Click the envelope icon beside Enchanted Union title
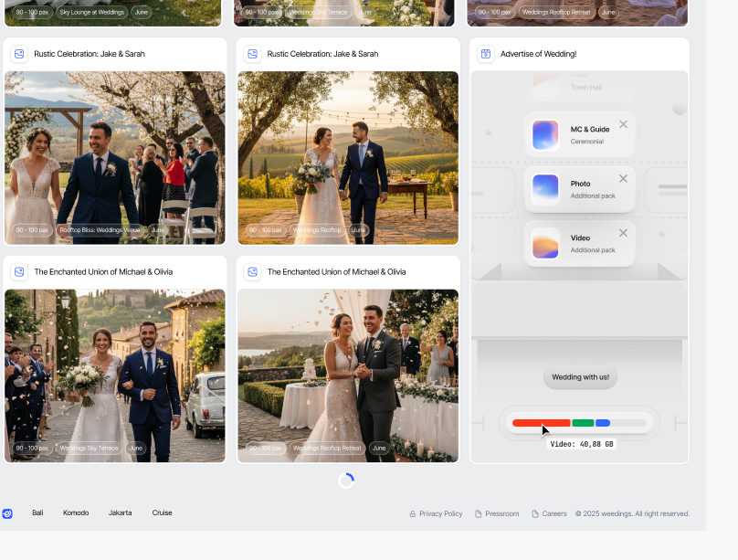The width and height of the screenshot is (738, 560). 19,271
